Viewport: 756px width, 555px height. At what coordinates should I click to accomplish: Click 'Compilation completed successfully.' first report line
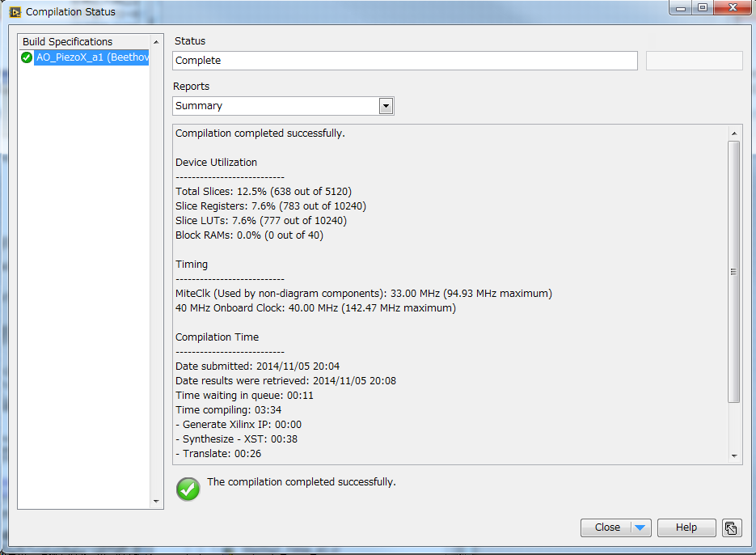[x=260, y=133]
